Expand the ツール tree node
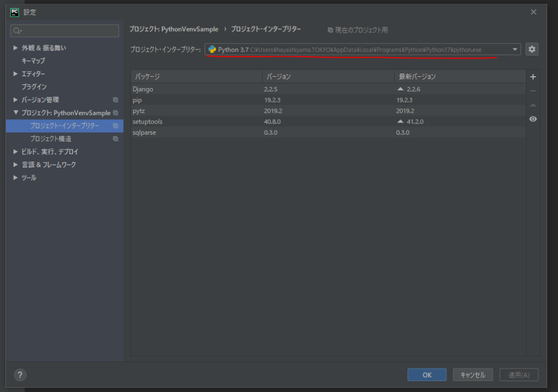The image size is (558, 392). [15, 177]
